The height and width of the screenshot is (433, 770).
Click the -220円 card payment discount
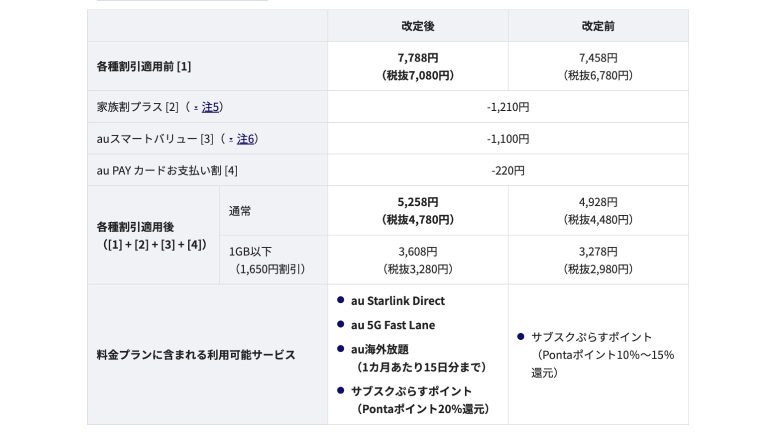pyautogui.click(x=508, y=170)
